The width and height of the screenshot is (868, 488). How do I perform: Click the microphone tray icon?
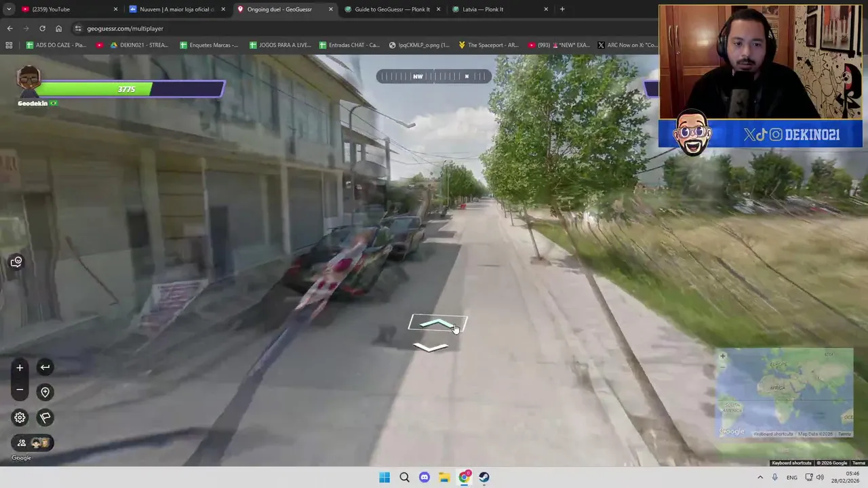point(775,477)
